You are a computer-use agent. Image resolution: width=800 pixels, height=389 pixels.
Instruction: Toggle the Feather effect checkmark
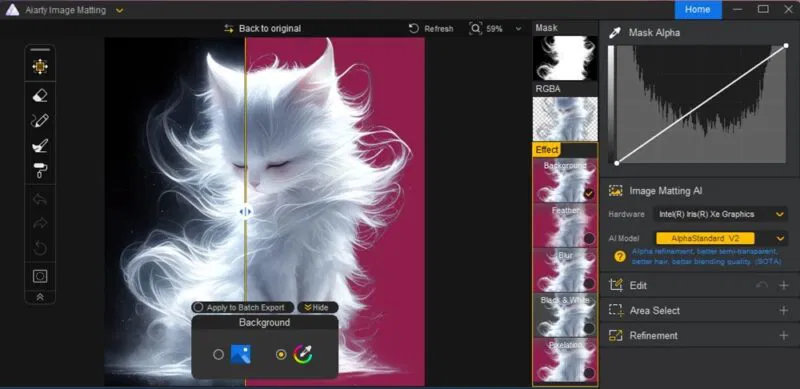[x=589, y=238]
